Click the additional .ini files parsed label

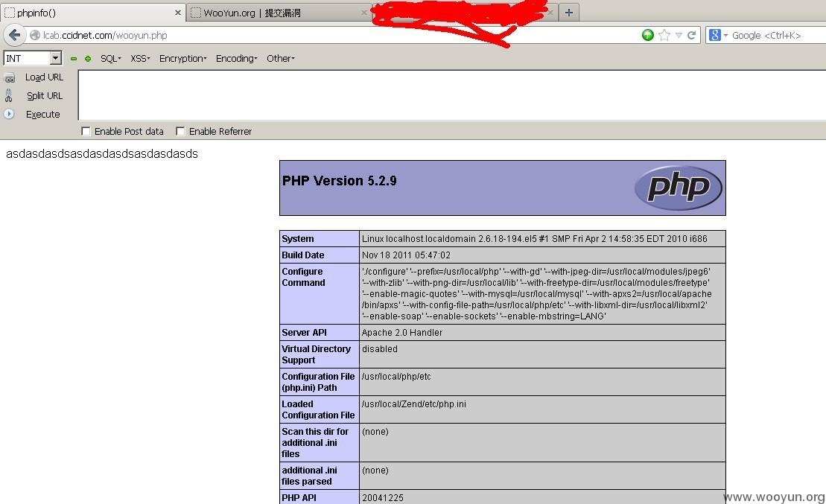pos(309,476)
